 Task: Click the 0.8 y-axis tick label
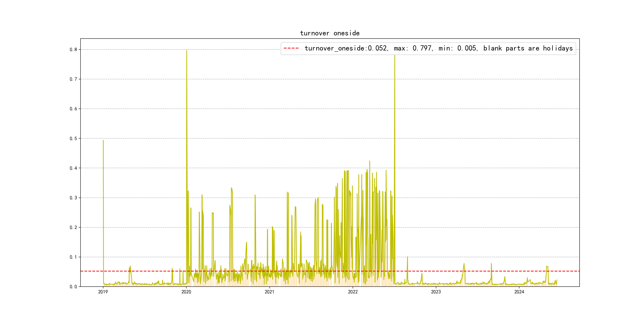pos(73,49)
